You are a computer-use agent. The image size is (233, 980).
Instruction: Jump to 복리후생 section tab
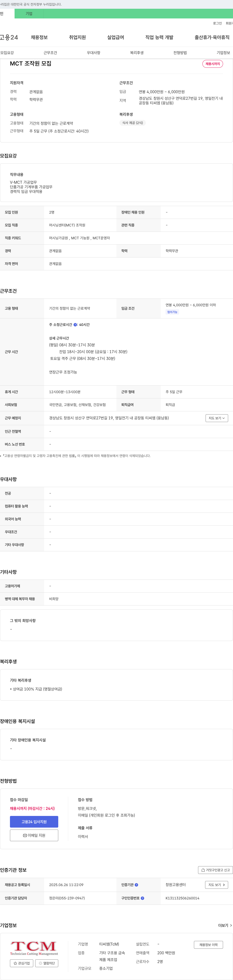click(x=137, y=52)
